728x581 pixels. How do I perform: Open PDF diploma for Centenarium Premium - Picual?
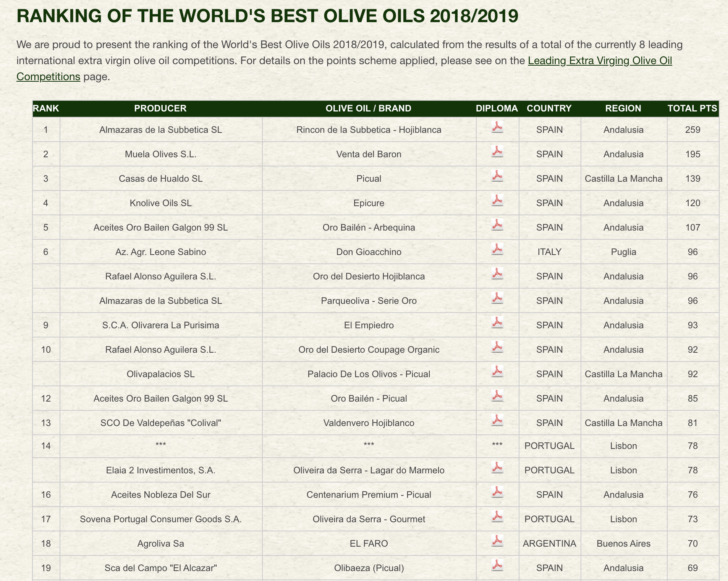click(497, 492)
